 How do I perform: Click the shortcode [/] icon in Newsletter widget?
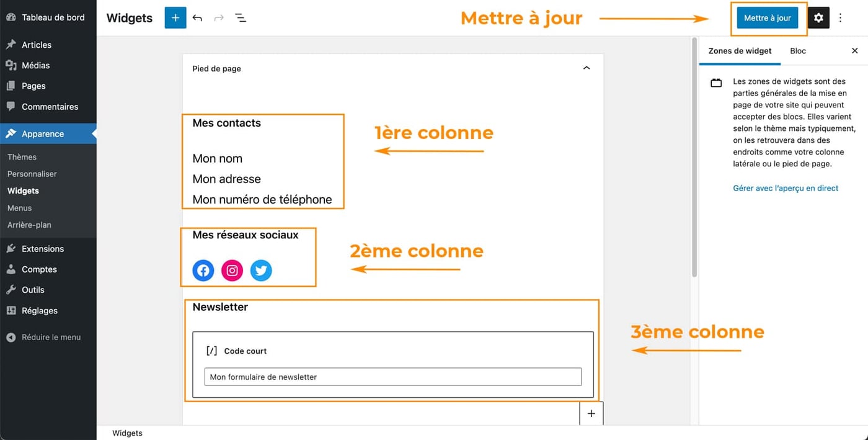212,351
